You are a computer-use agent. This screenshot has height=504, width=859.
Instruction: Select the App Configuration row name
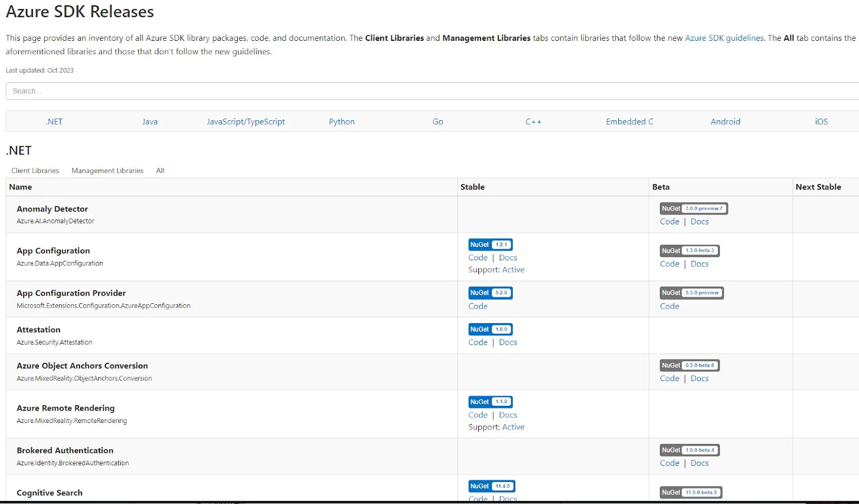(53, 251)
